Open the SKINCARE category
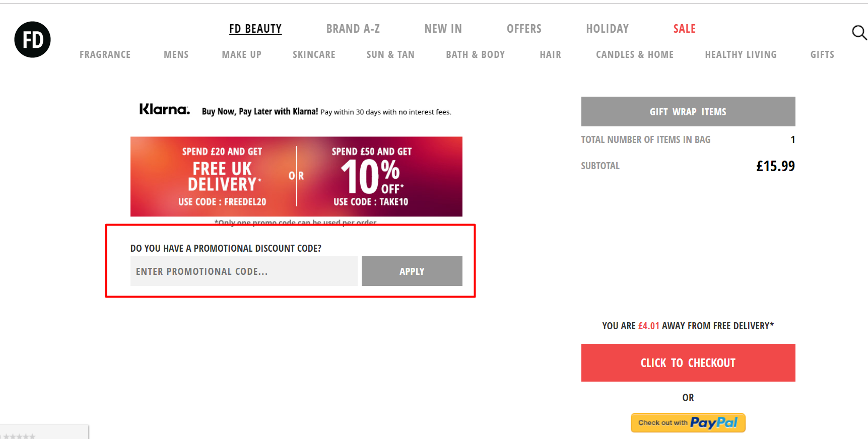 coord(314,54)
